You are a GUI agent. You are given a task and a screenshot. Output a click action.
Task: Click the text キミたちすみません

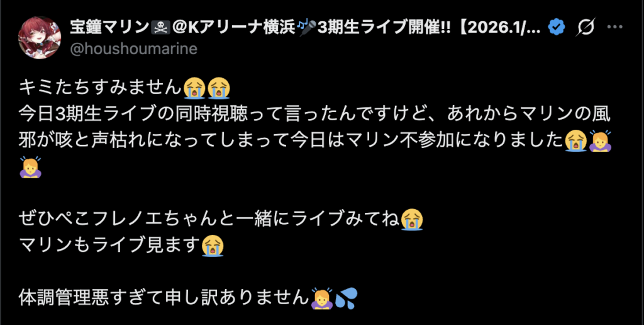[101, 88]
